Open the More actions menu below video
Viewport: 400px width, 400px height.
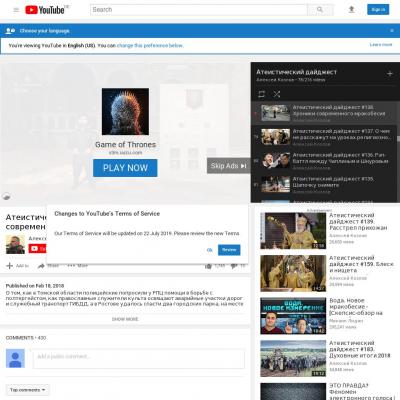[x=77, y=266]
